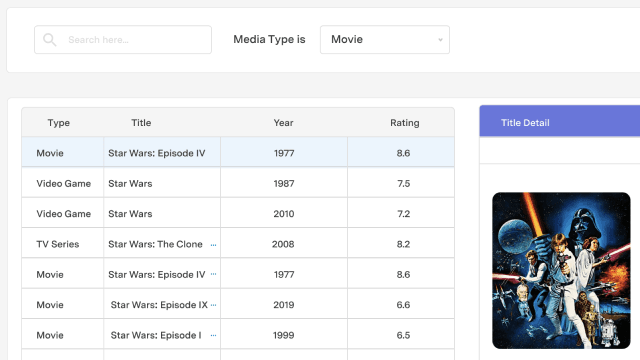Focus the 'Search here...' input field

[x=123, y=40]
